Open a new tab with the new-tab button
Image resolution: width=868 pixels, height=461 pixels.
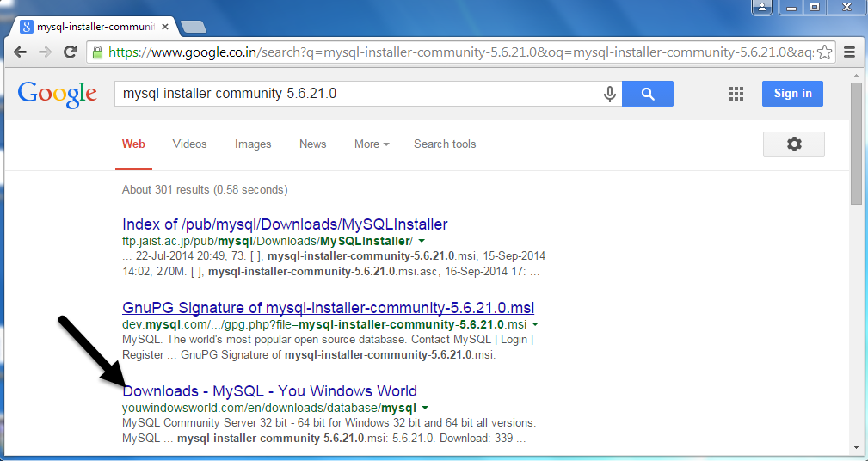point(194,27)
